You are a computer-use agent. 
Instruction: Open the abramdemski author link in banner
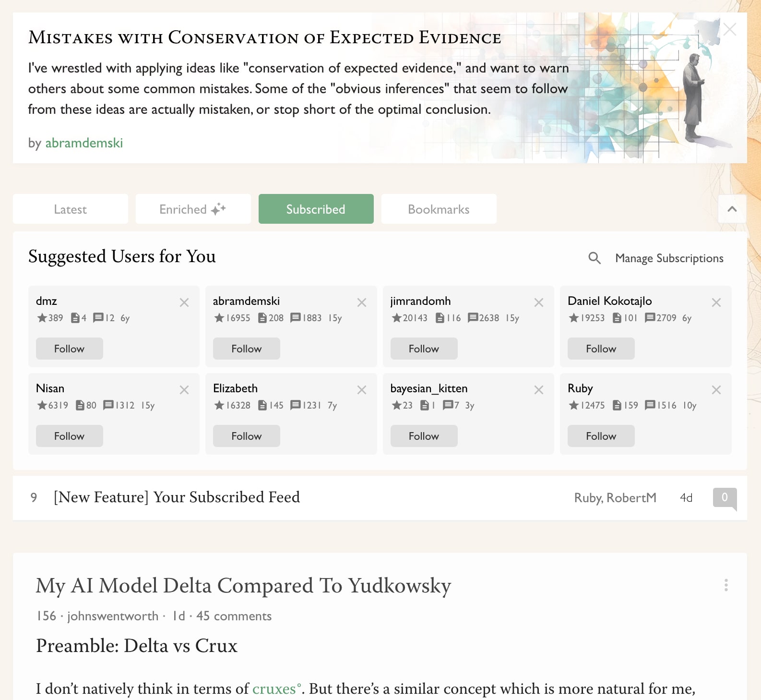click(84, 143)
